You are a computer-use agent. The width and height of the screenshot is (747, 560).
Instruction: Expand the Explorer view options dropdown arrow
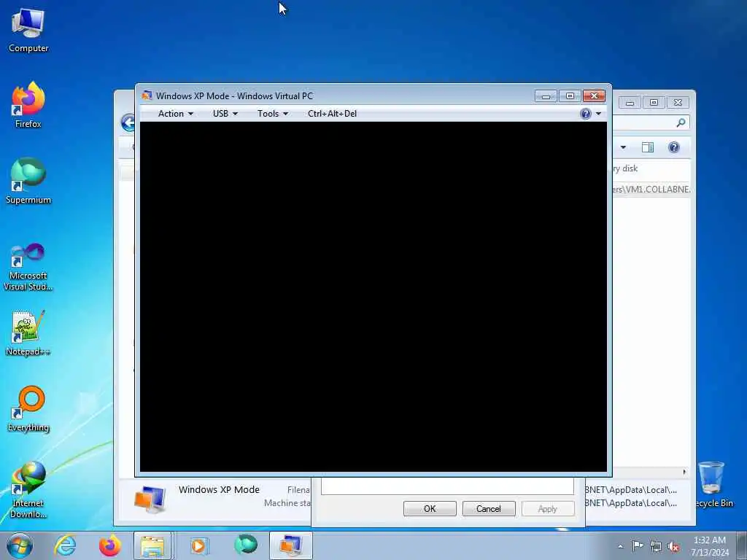coord(623,147)
